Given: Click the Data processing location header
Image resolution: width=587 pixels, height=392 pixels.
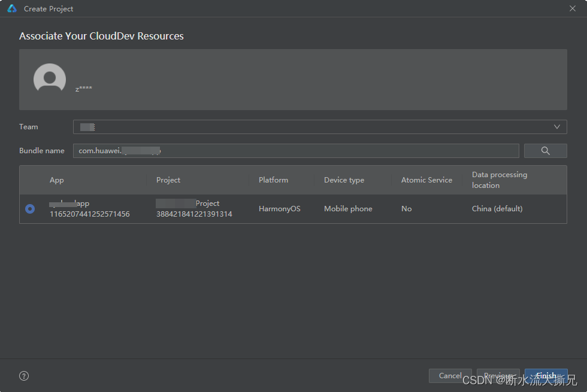Looking at the screenshot, I should pyautogui.click(x=500, y=180).
